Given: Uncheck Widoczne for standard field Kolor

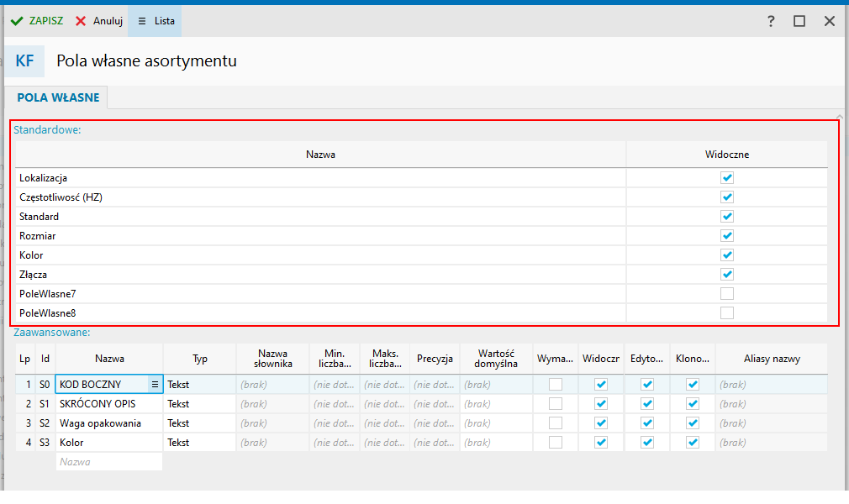Looking at the screenshot, I should tap(726, 255).
